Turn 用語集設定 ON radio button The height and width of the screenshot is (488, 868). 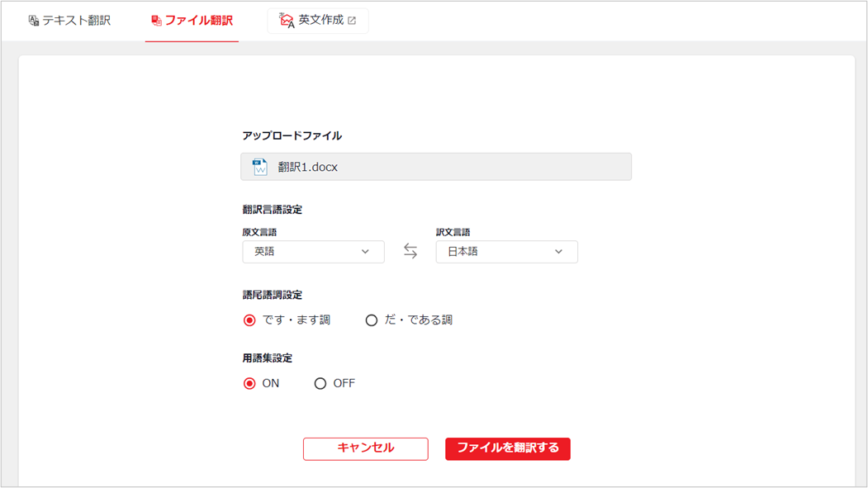click(x=249, y=383)
